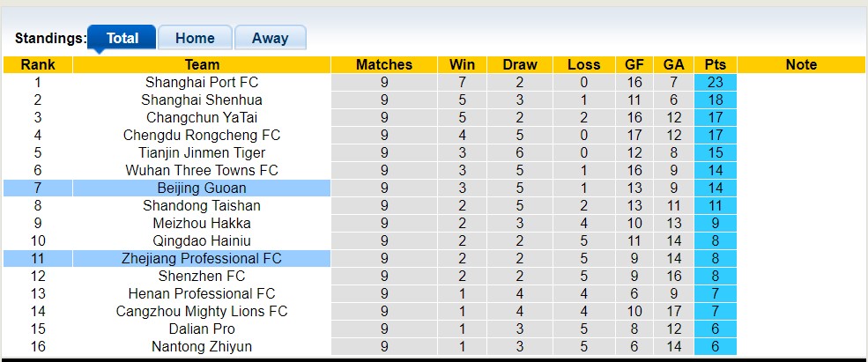868x362 pixels.
Task: Click the Pts column header
Action: pos(715,64)
